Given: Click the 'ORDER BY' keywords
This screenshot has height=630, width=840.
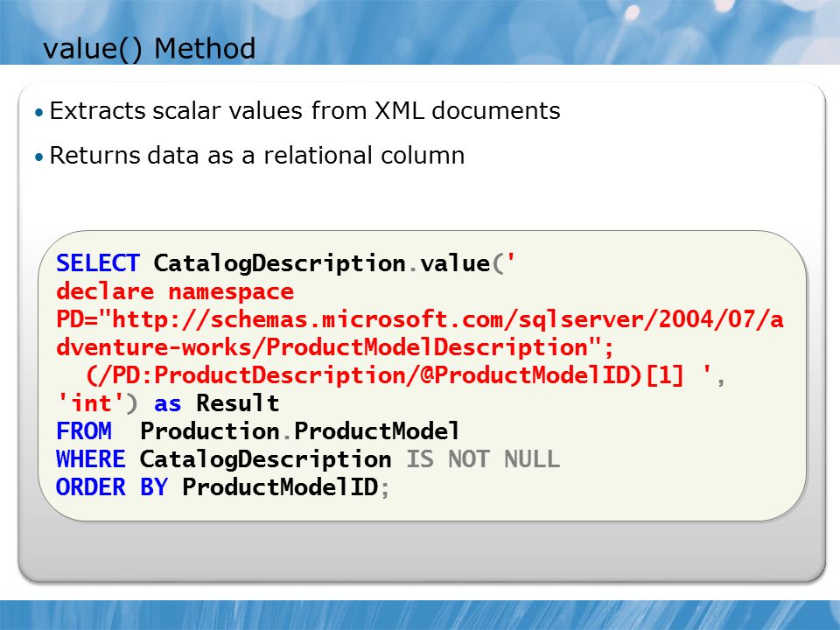Looking at the screenshot, I should (x=112, y=487).
